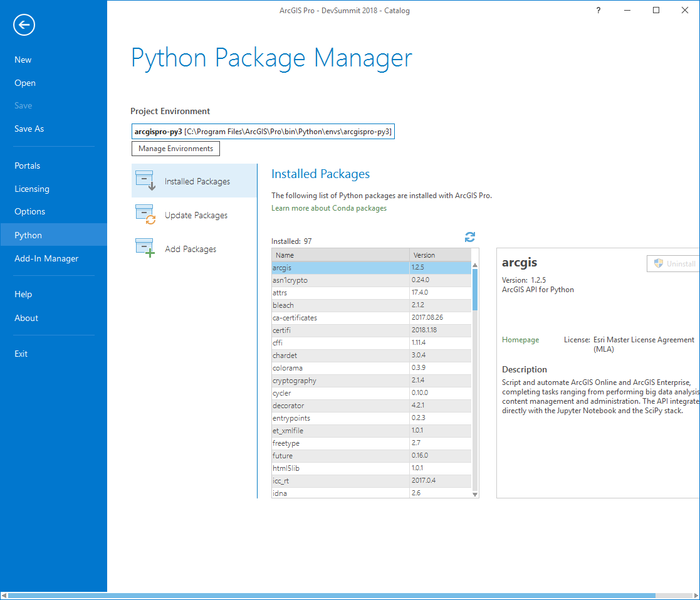Screen dimensions: 700x600
Task: Click the Uninstall button for arcgis
Action: (x=673, y=263)
